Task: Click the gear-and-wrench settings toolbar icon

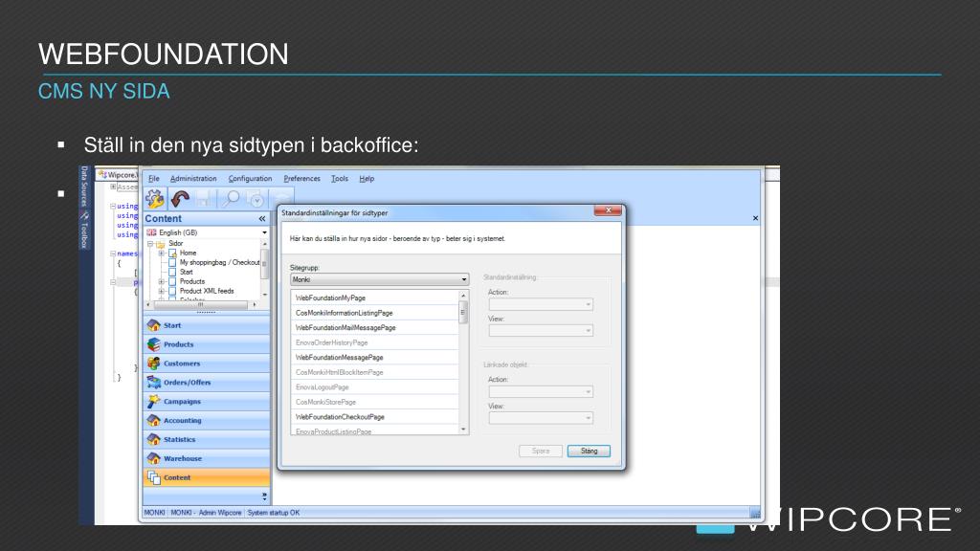Action: pos(154,199)
